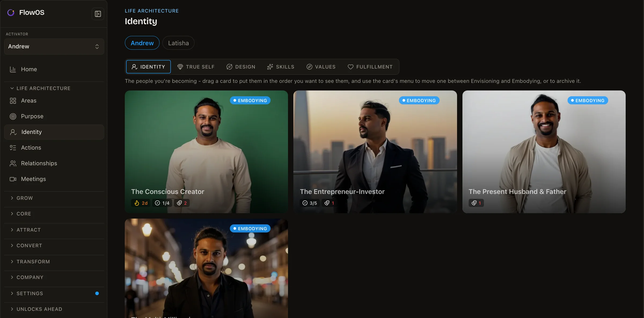Click tag badge on Entrepreneur-Investor card
644x318 pixels.
coord(329,203)
